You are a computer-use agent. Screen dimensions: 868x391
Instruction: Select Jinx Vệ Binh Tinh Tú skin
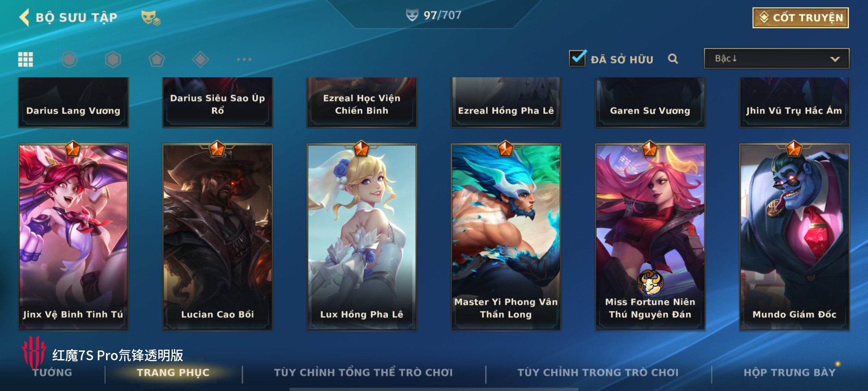[73, 237]
